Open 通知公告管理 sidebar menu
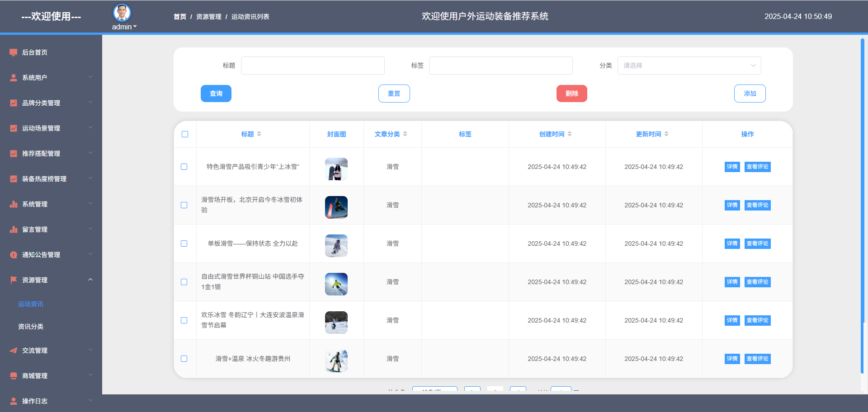The height and width of the screenshot is (412, 868). click(x=51, y=255)
